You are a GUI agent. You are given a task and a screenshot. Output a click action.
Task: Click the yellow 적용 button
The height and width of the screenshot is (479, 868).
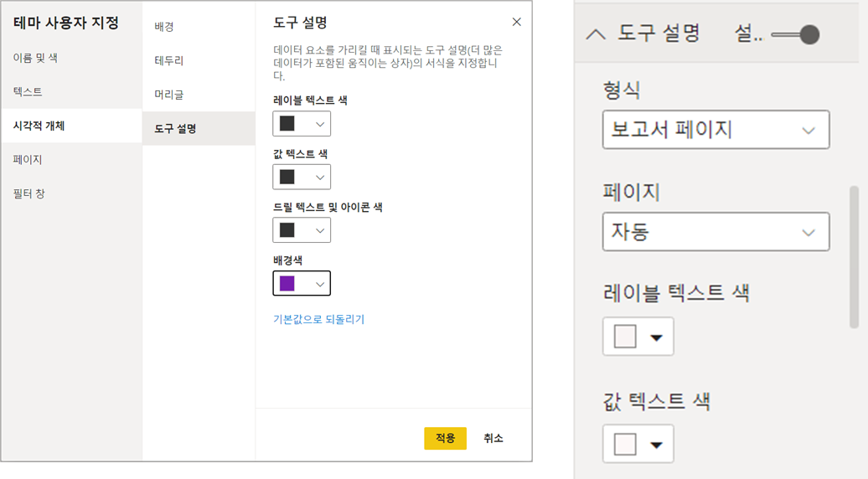445,438
